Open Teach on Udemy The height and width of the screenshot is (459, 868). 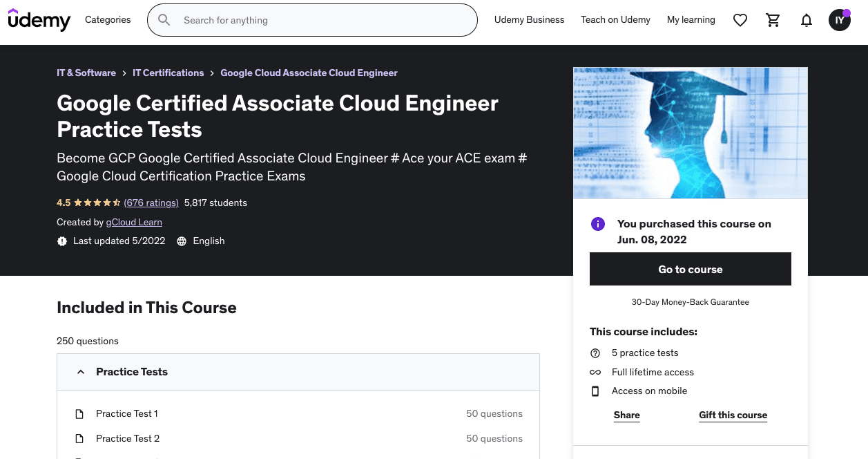coord(616,20)
